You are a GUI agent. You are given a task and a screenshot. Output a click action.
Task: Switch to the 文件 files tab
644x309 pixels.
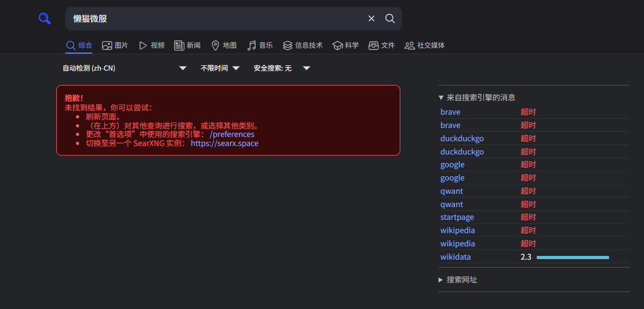click(x=382, y=46)
